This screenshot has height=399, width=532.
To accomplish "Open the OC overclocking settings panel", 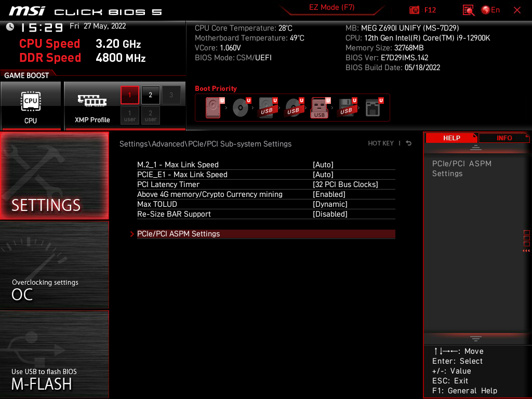I will coord(54,265).
